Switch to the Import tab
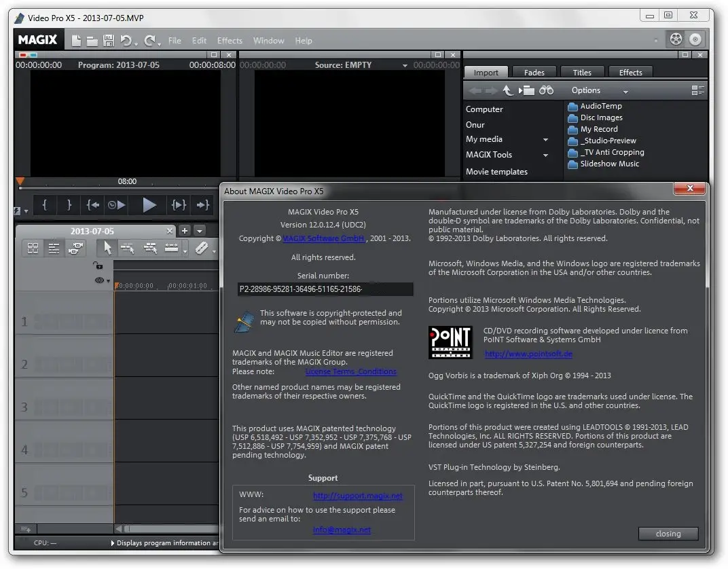Image resolution: width=728 pixels, height=569 pixels. point(486,73)
